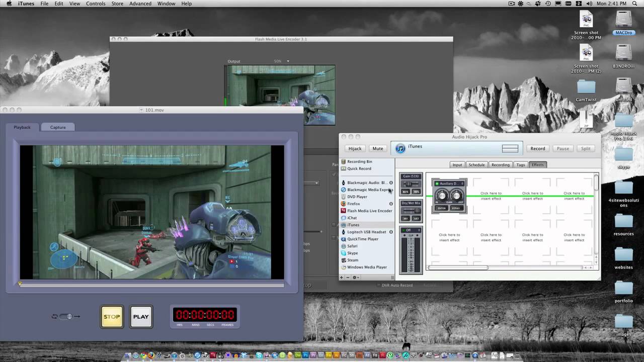This screenshot has width=644, height=362.
Task: Open the Auxiliary Device Editor button
Action: pyautogui.click(x=441, y=208)
